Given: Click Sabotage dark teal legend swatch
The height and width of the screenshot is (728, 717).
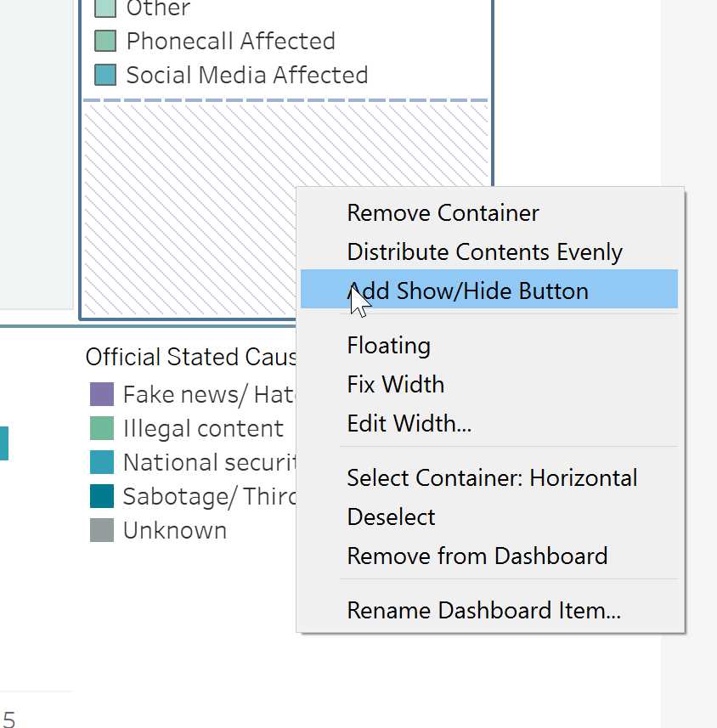Looking at the screenshot, I should point(102,496).
